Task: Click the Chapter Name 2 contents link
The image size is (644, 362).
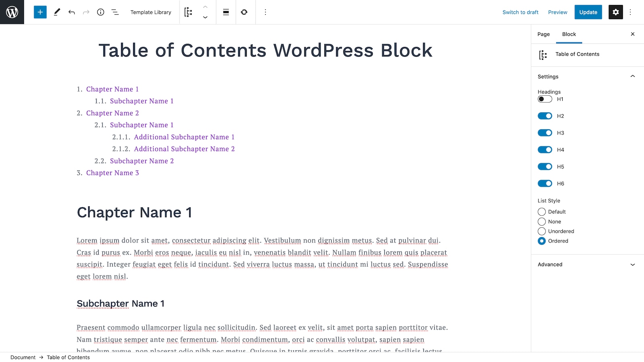Action: (112, 113)
